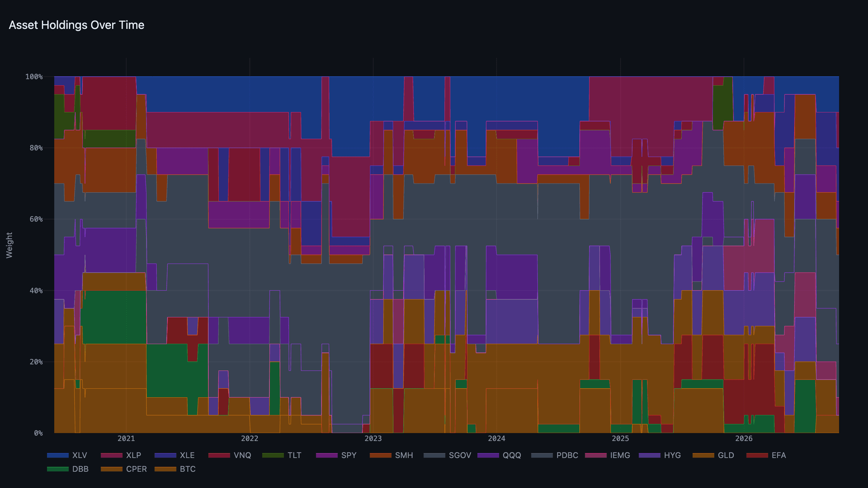Click the 2022 x-axis label
868x488 pixels.
click(x=250, y=438)
